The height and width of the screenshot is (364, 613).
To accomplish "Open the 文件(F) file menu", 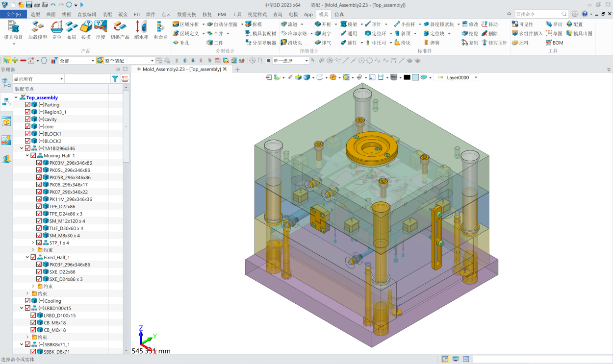I will [x=14, y=14].
